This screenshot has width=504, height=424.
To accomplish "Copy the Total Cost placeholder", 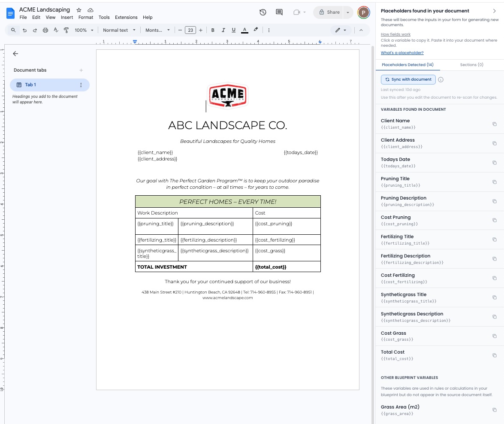I will [495, 355].
